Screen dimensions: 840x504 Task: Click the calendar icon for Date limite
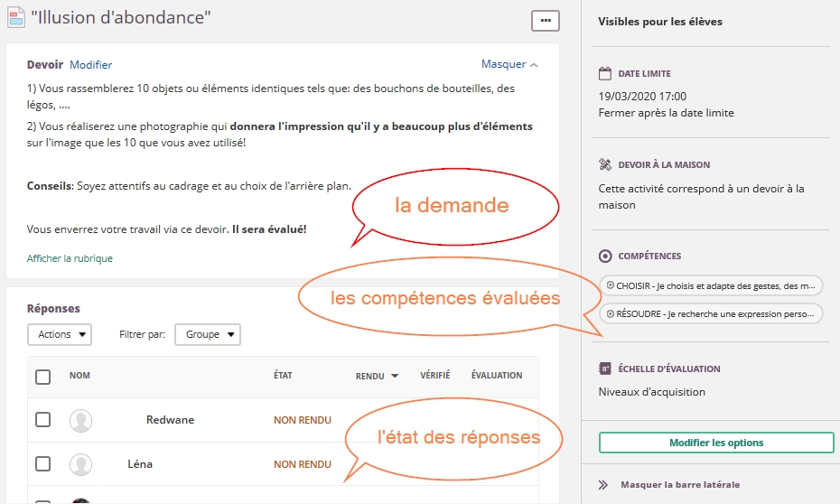605,74
